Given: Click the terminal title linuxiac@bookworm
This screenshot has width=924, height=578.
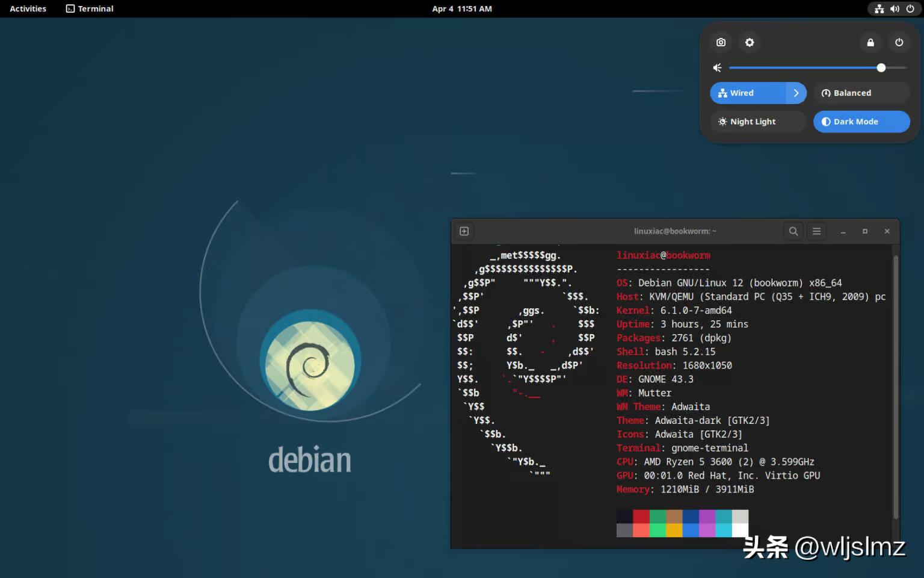Looking at the screenshot, I should (x=675, y=231).
